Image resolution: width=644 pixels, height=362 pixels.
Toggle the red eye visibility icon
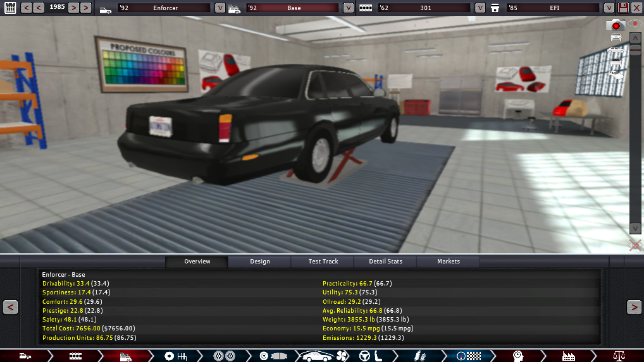click(x=635, y=23)
